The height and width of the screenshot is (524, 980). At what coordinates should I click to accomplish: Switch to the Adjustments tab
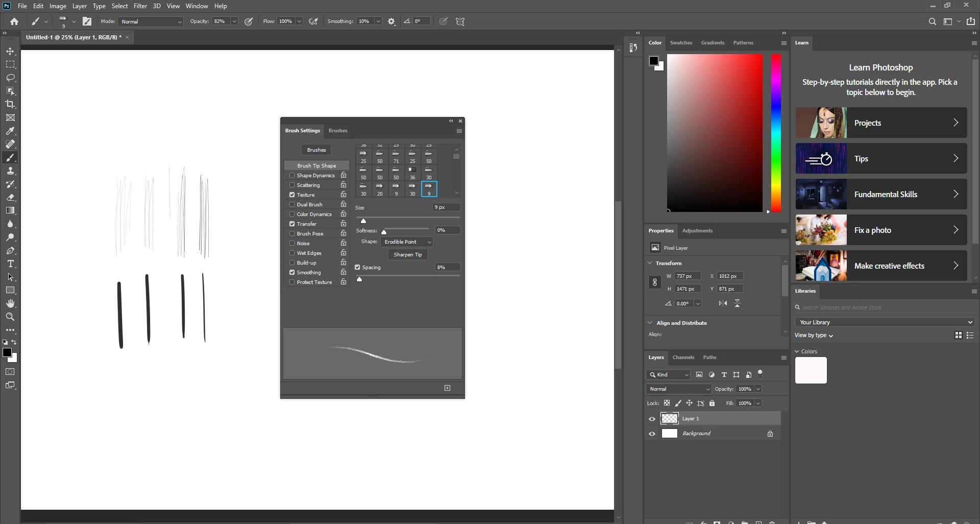pyautogui.click(x=697, y=231)
